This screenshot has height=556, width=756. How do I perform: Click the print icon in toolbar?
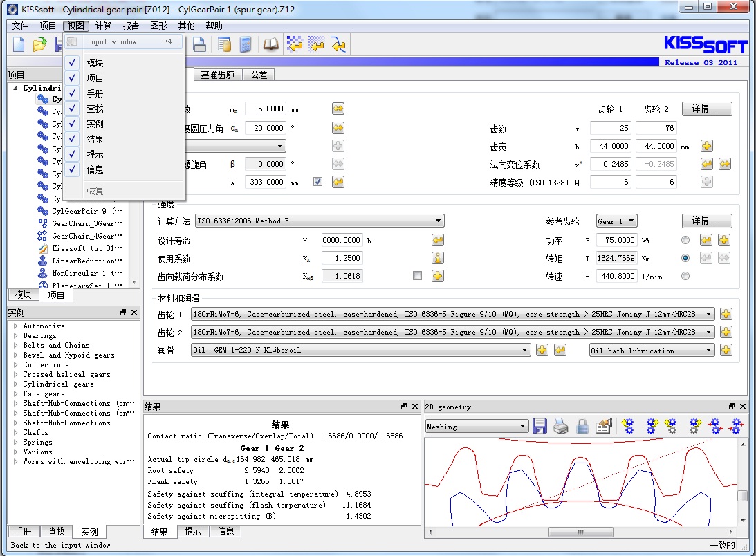tap(199, 44)
